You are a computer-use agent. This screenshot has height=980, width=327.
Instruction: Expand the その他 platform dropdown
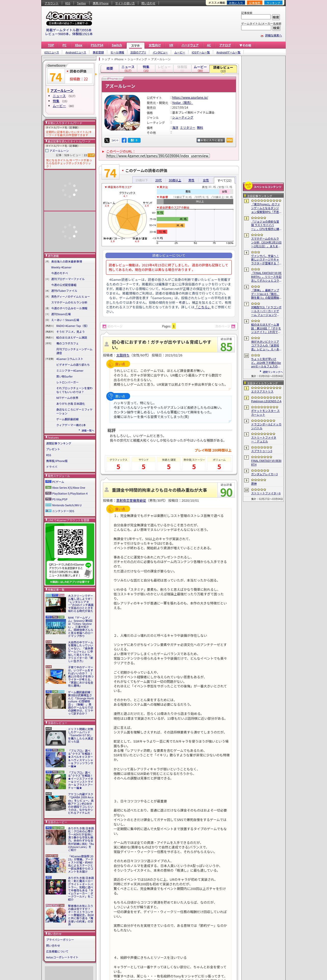(x=245, y=45)
